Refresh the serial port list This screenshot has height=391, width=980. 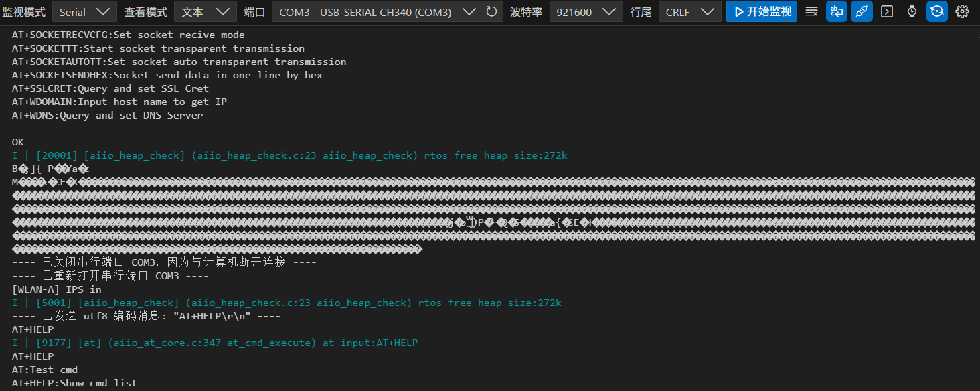[x=491, y=11]
